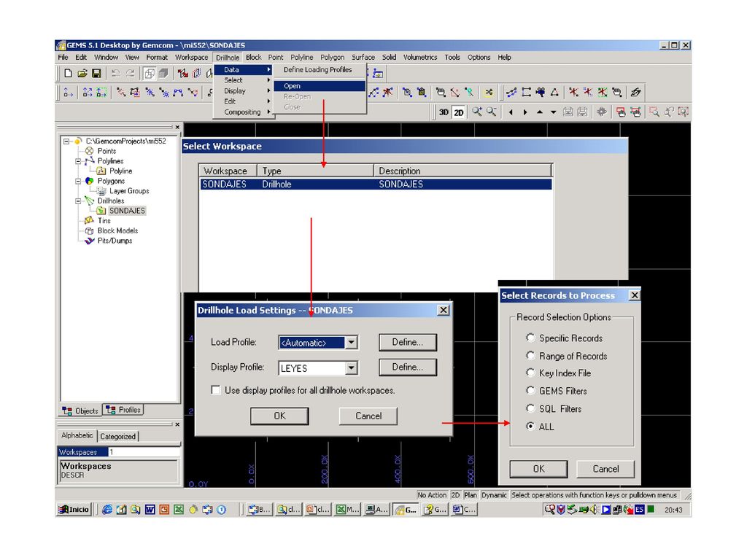Click the Redo toolbar icon

coord(130,74)
